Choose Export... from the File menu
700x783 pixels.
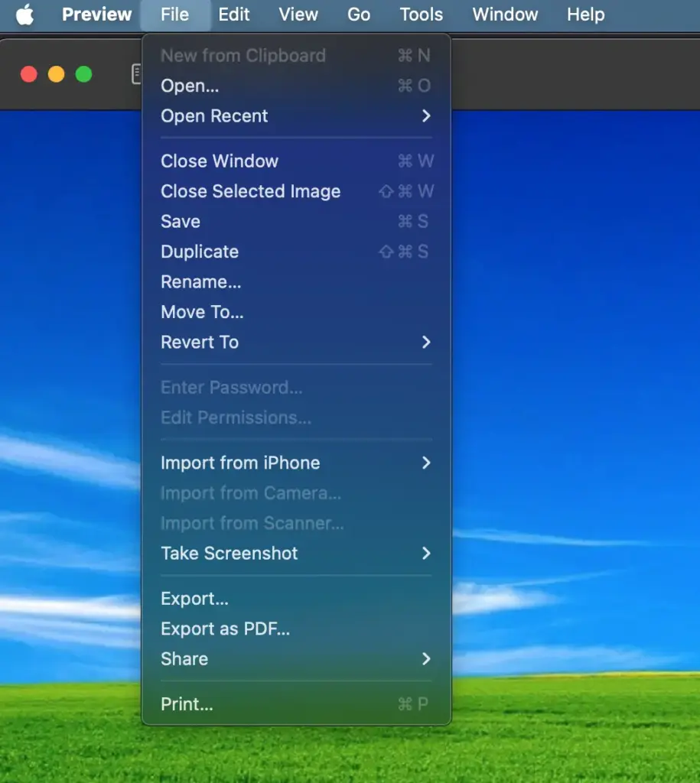(296, 598)
